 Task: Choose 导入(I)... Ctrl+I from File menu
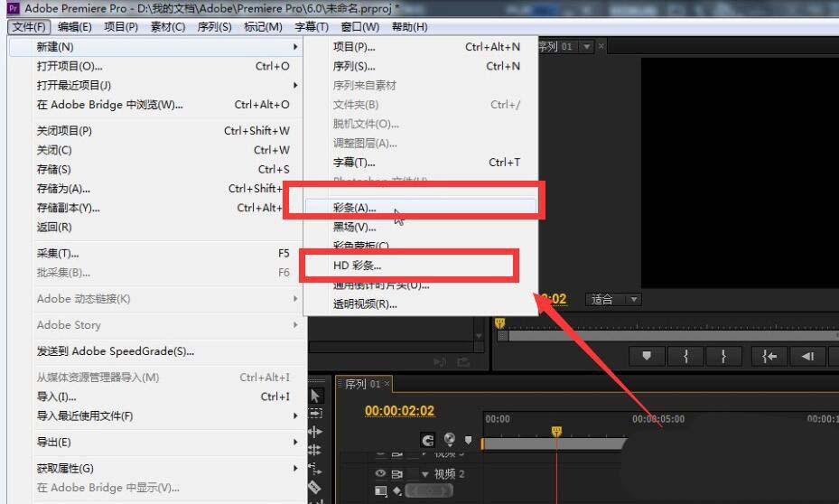156,397
